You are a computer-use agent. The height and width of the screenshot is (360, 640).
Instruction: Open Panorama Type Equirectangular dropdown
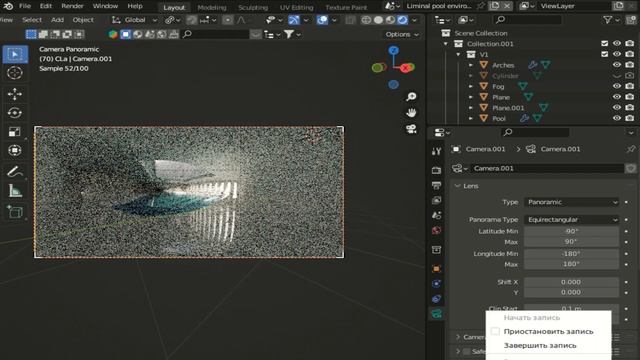click(x=571, y=220)
